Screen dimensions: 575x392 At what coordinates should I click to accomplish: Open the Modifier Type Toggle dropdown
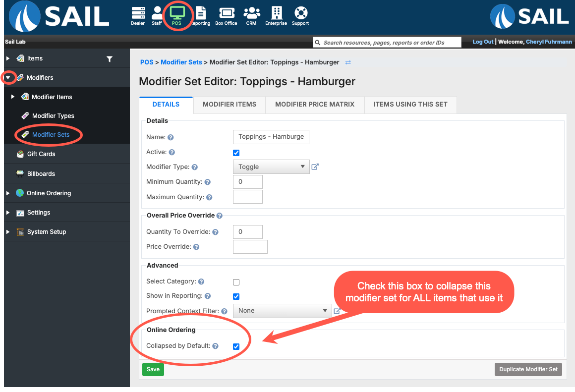271,167
